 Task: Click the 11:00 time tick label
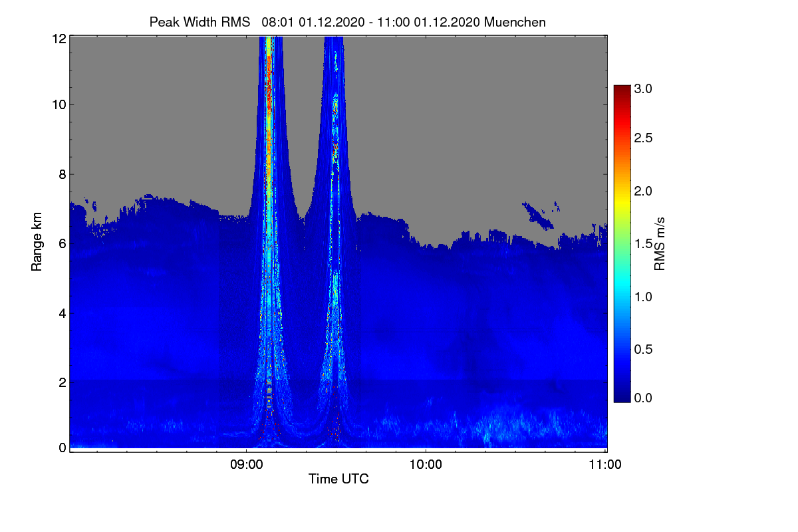coord(605,465)
